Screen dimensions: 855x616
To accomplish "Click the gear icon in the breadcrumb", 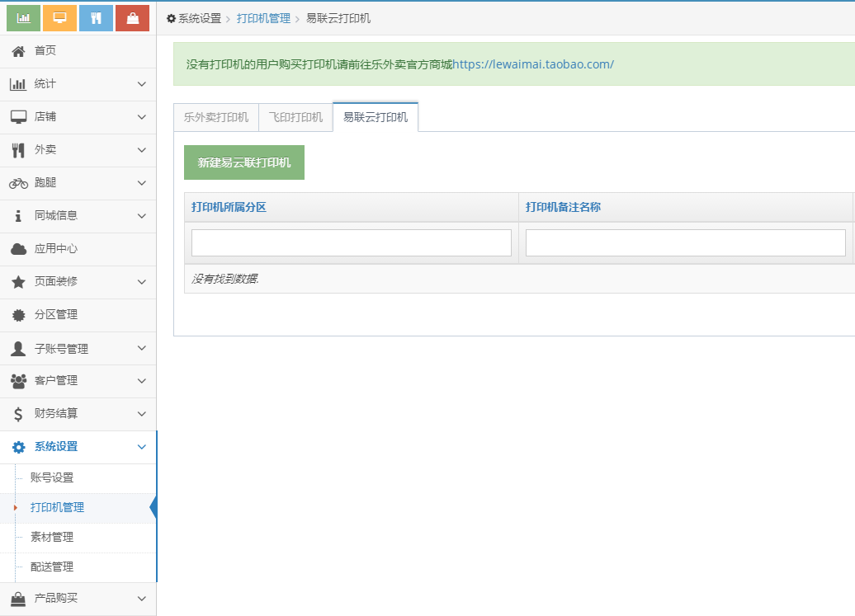I will pyautogui.click(x=171, y=18).
